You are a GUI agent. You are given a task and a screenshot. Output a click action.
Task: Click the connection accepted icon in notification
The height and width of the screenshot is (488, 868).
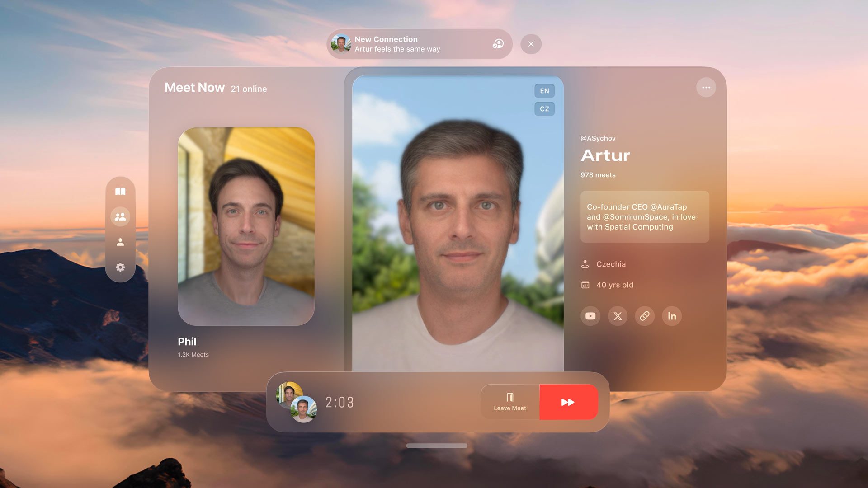[x=498, y=44]
